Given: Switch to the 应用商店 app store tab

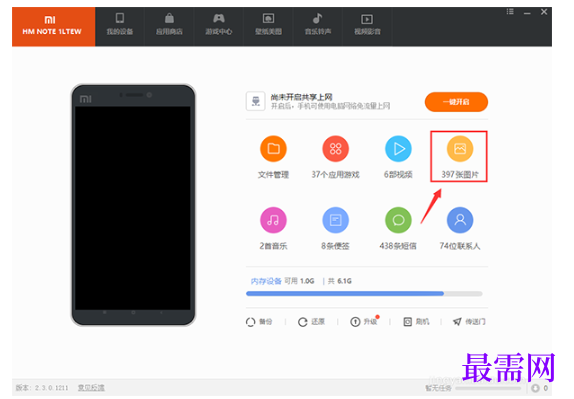Looking at the screenshot, I should [169, 25].
